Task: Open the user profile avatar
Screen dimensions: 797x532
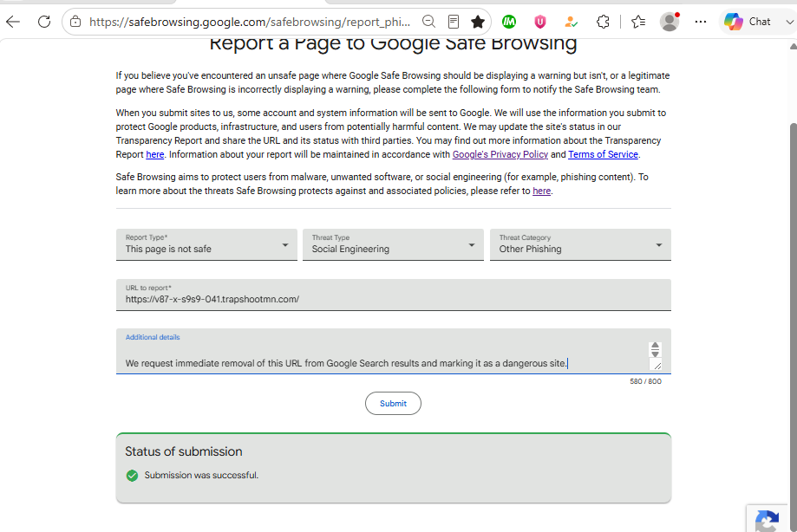Action: 670,22
